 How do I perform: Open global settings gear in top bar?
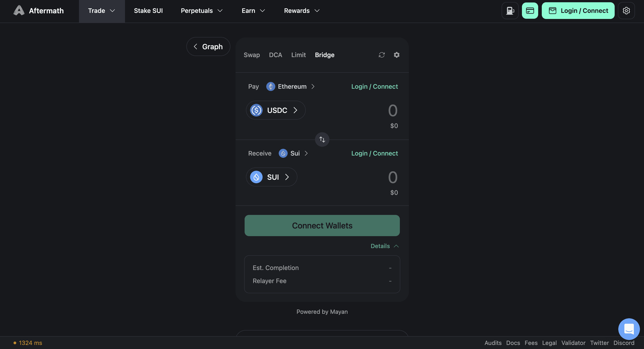point(626,11)
